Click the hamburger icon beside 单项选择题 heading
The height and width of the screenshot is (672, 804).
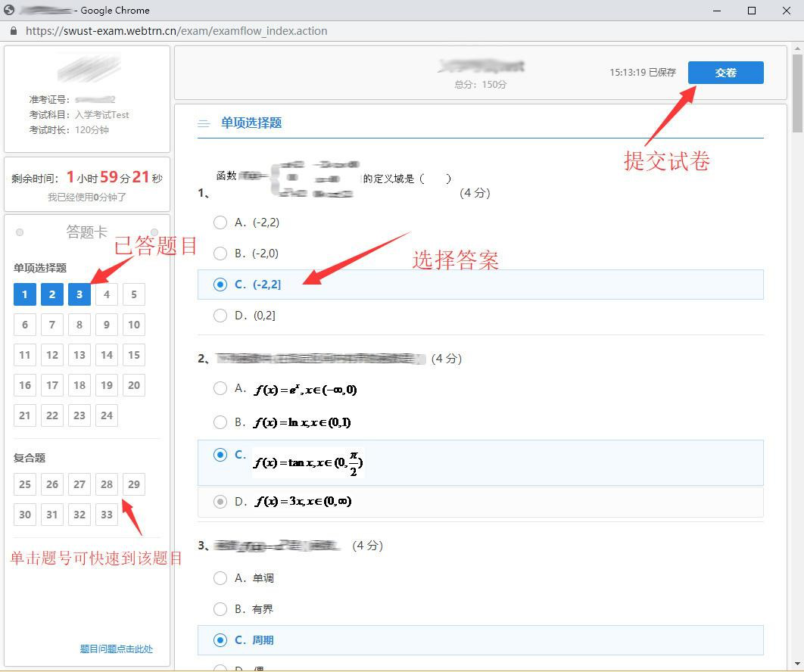[203, 123]
